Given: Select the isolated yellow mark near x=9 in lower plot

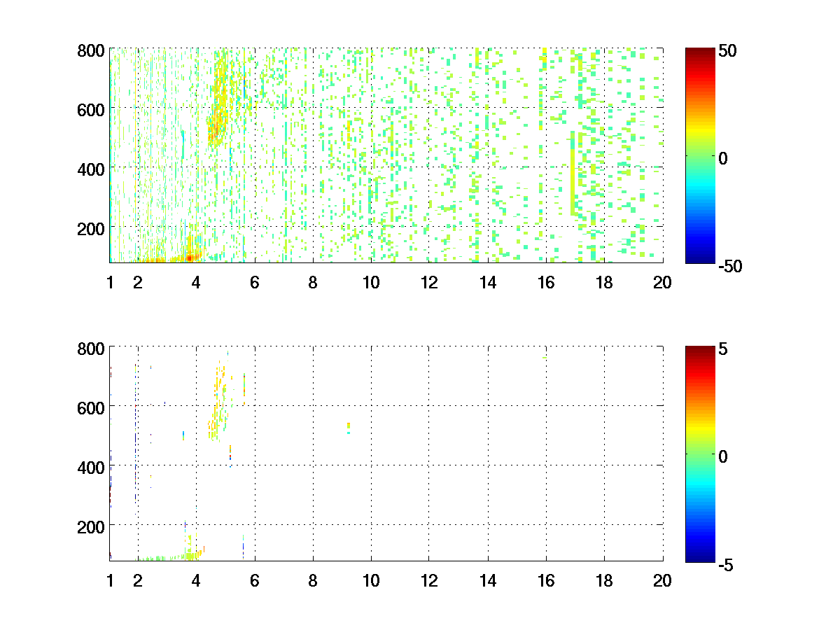Looking at the screenshot, I should tap(348, 426).
